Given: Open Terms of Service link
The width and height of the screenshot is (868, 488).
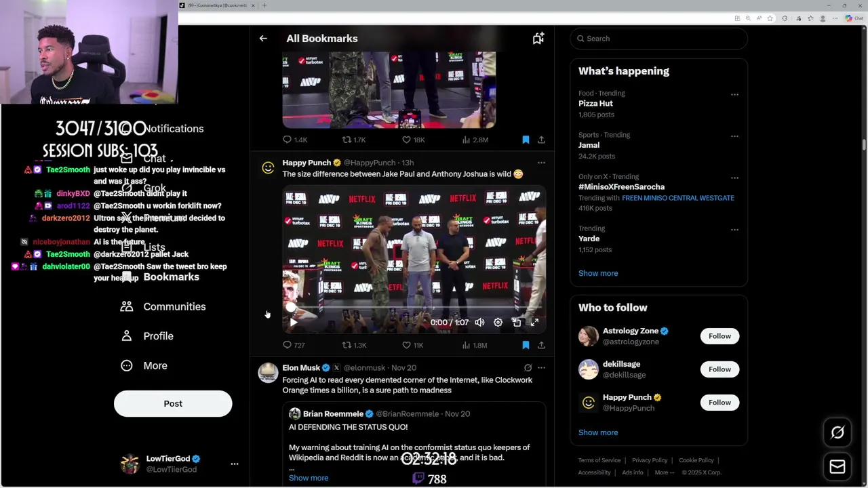Looking at the screenshot, I should coord(599,460).
